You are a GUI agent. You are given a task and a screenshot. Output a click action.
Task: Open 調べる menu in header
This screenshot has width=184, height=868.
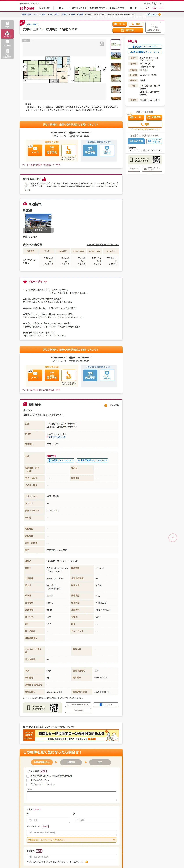[x=133, y=8]
